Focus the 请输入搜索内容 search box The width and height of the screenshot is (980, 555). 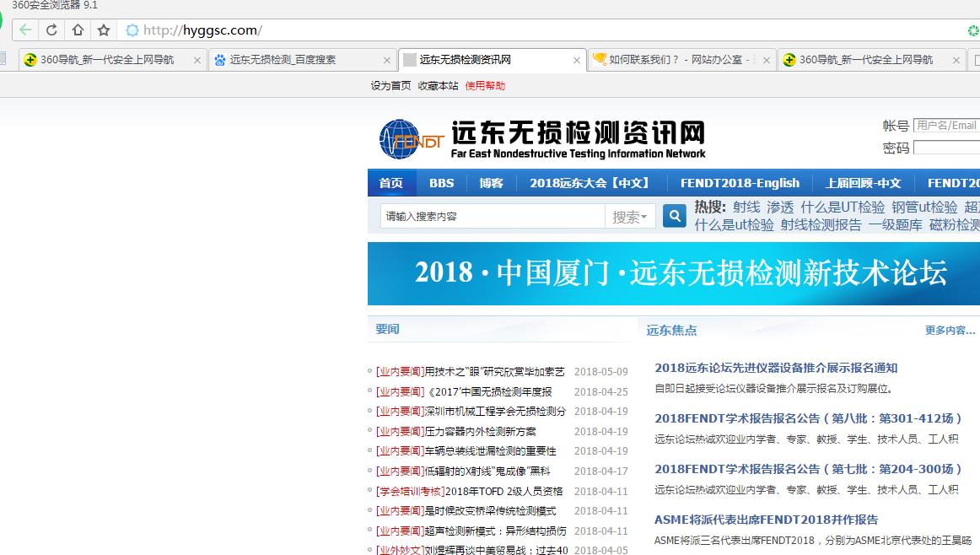tap(492, 216)
